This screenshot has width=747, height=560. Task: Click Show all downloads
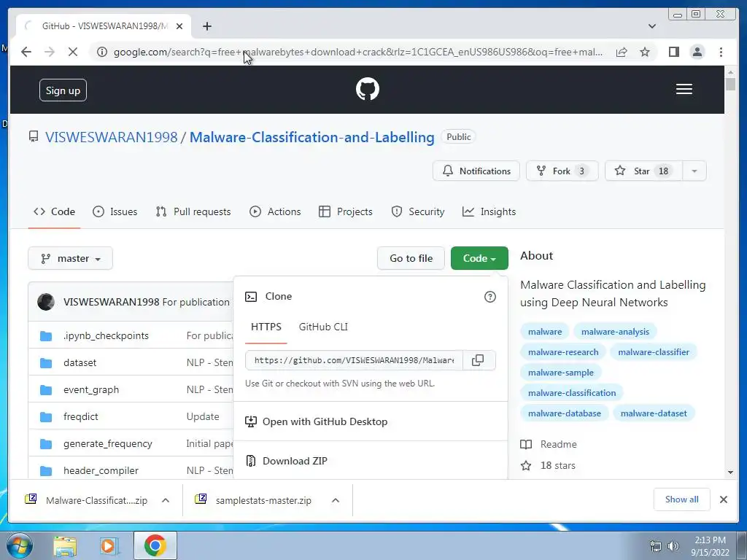[682, 499]
